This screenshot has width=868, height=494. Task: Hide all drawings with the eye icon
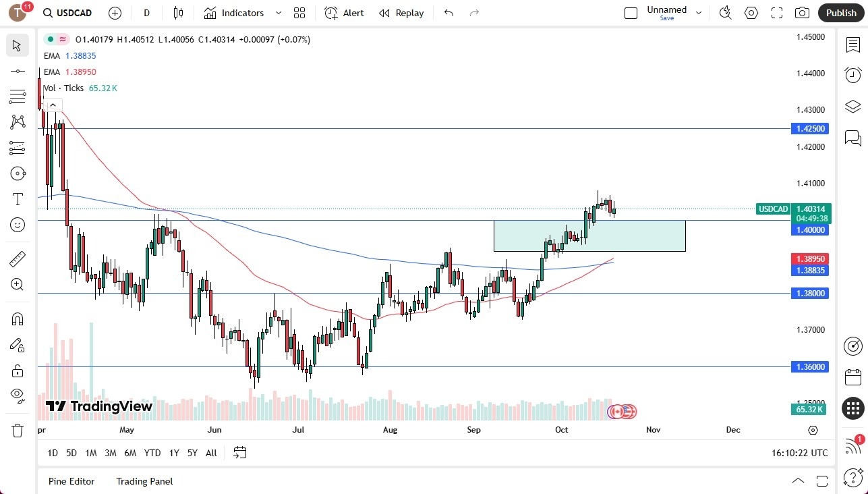(x=18, y=395)
